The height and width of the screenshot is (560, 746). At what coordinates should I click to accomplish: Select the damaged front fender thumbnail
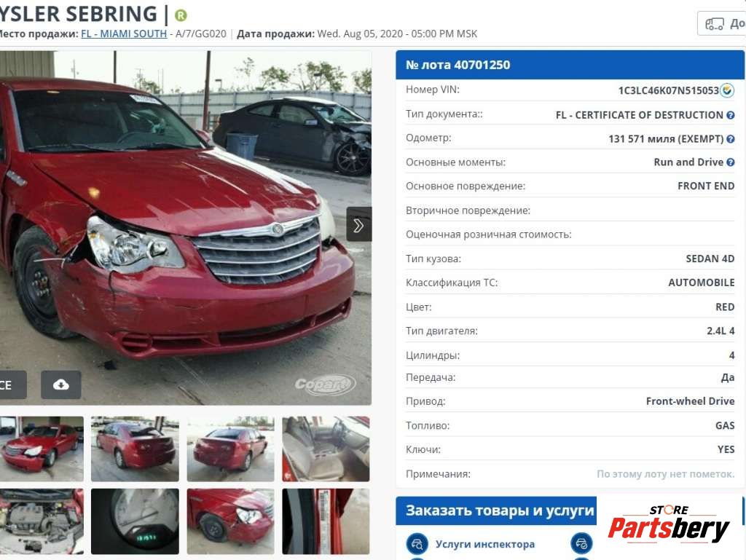pos(231,521)
